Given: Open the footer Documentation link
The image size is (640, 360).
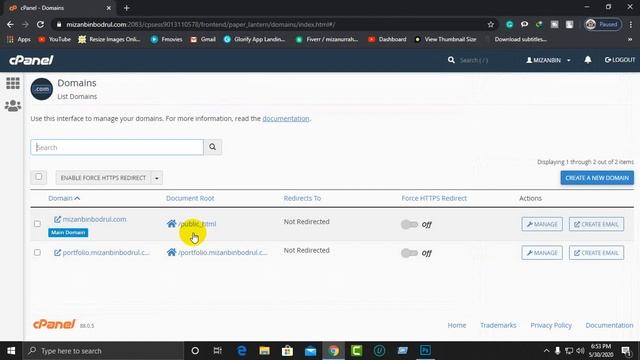Looking at the screenshot, I should [x=609, y=325].
